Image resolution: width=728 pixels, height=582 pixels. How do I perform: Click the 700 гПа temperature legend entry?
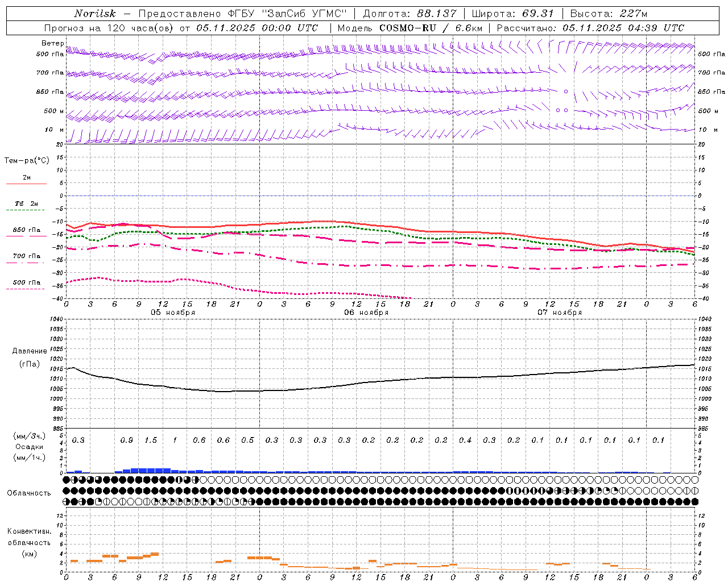(26, 256)
